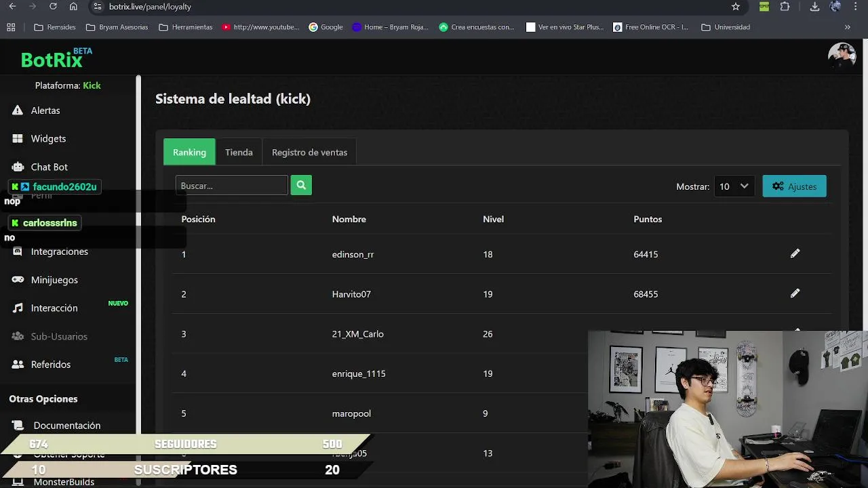Click the Alertas warning triangle icon
This screenshot has height=488, width=868.
point(18,110)
